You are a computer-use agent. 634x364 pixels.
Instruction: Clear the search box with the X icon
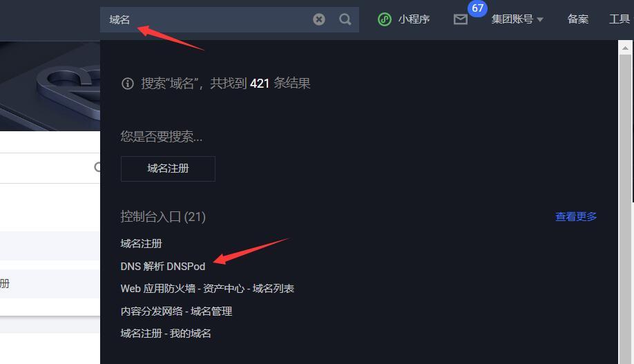[319, 19]
